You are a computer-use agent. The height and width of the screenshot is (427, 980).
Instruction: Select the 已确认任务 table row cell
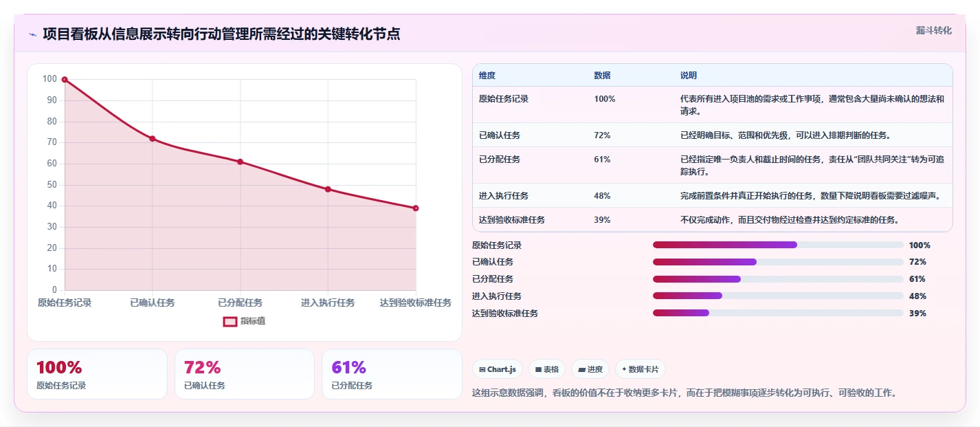500,135
